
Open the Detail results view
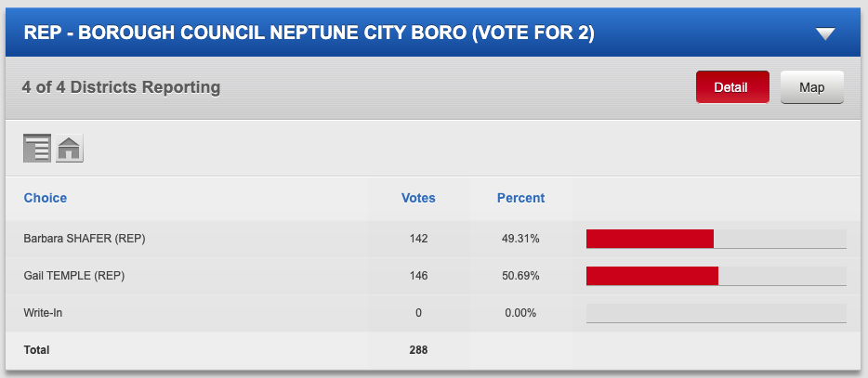(x=732, y=87)
